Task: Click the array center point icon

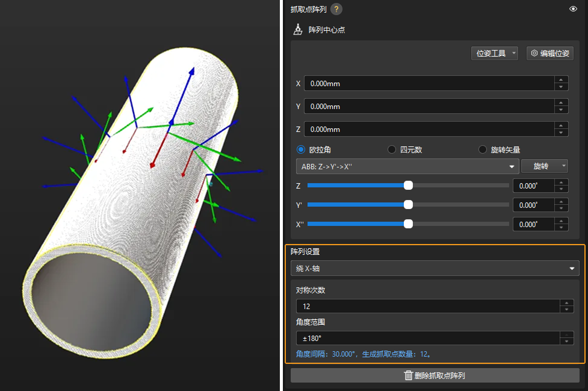Action: (x=298, y=30)
